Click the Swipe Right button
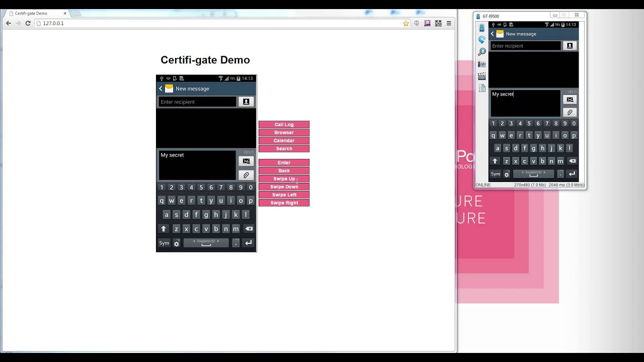644x362 pixels. point(284,203)
